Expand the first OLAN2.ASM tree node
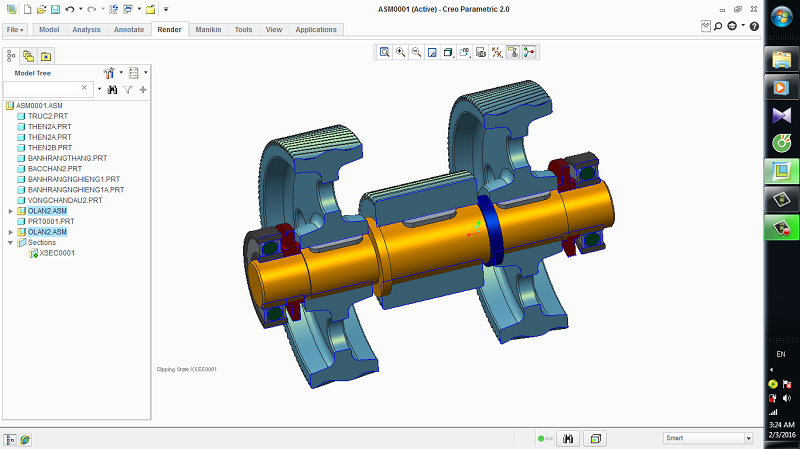Viewport: 800px width, 449px height. (10, 211)
